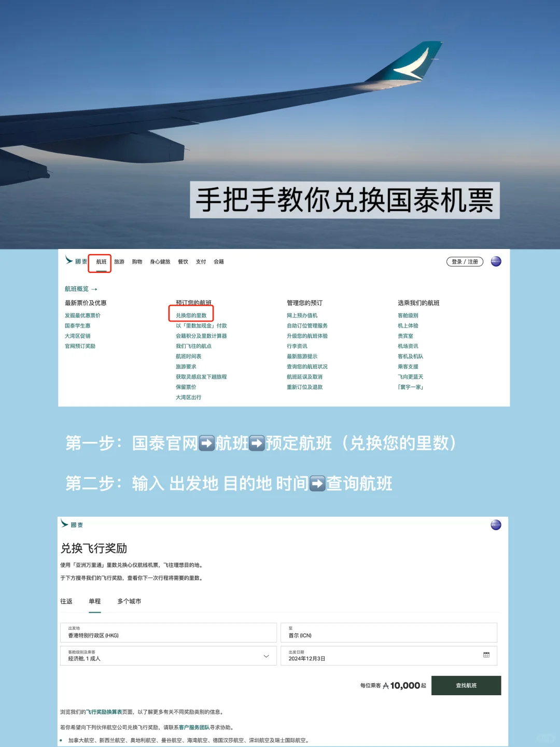Viewport: 560px width, 747px height.
Task: Open the 航班 menu
Action: [x=101, y=262]
